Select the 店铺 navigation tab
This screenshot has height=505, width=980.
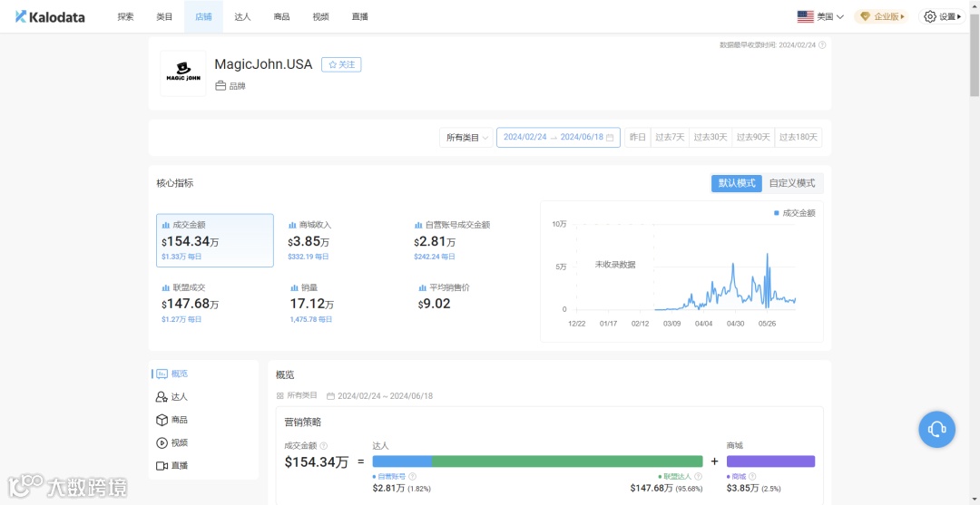point(203,17)
